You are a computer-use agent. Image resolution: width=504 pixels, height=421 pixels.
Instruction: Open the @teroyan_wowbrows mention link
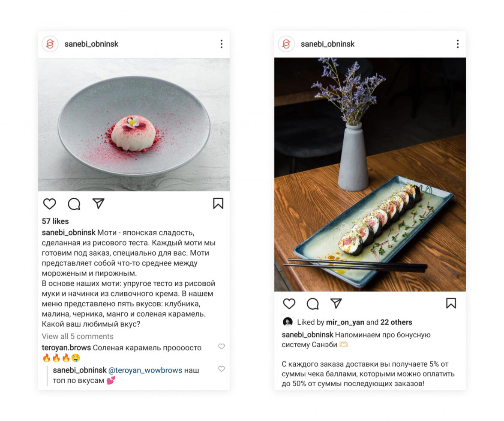(145, 370)
